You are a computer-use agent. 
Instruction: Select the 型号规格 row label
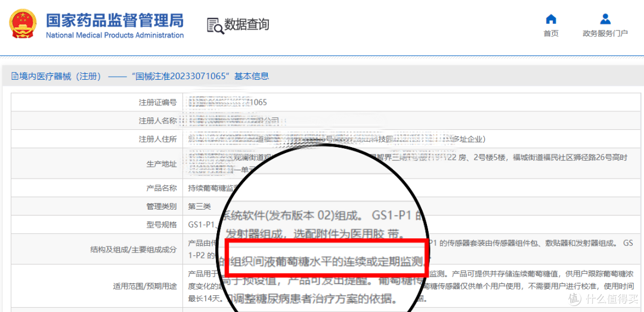[162, 224]
